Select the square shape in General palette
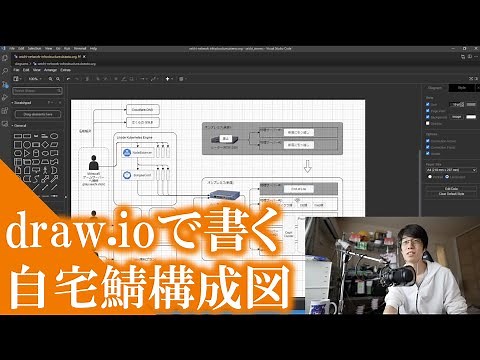 tap(18, 145)
